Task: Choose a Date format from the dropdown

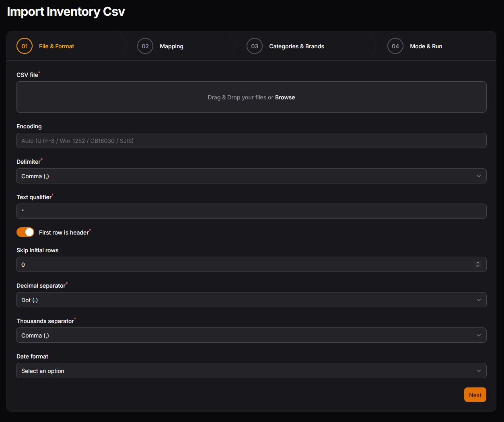Action: click(x=251, y=371)
